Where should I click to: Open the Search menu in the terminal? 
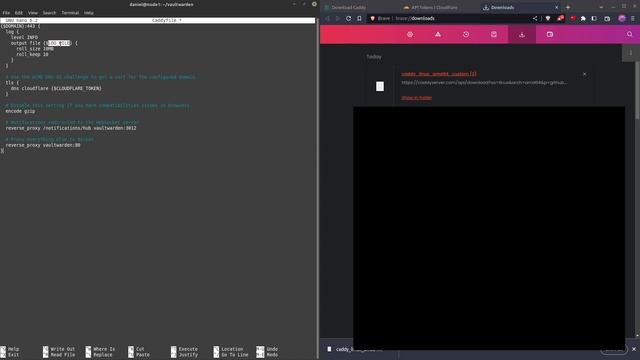(x=49, y=13)
